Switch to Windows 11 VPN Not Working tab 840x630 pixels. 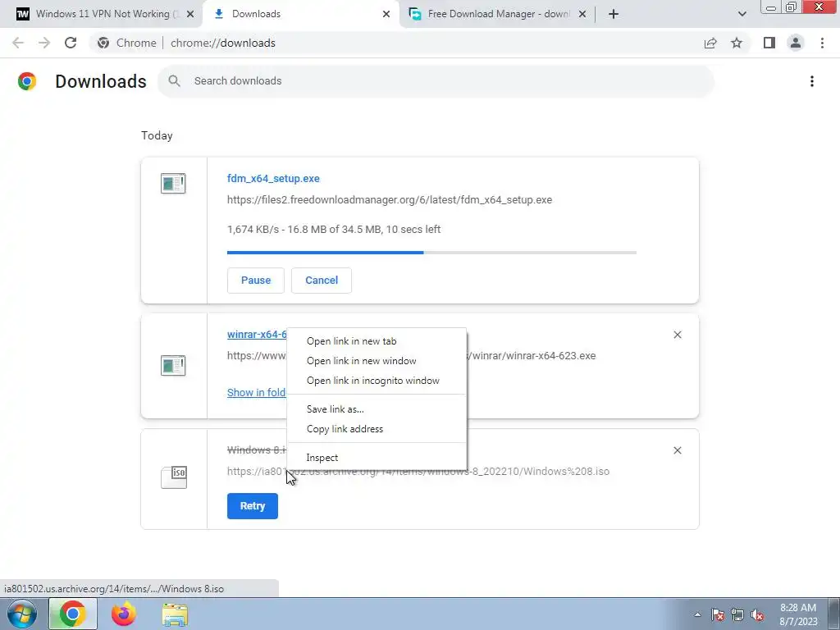(x=102, y=14)
